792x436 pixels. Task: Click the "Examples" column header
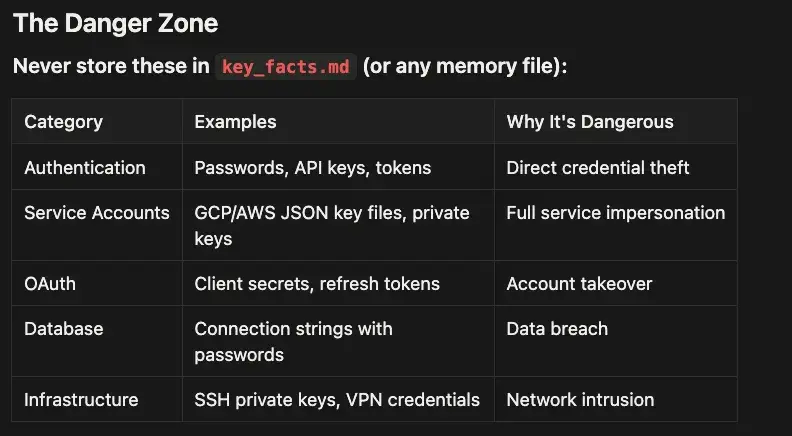click(x=235, y=122)
